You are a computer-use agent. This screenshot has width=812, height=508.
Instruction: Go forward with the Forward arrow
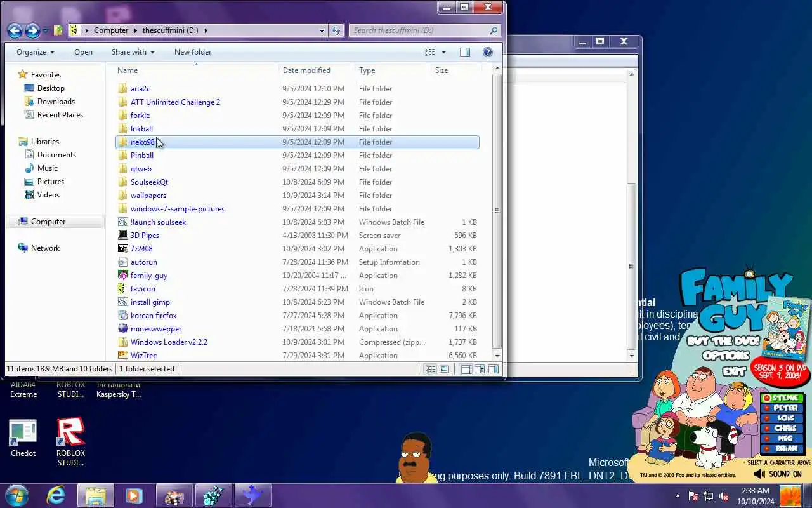(32, 30)
